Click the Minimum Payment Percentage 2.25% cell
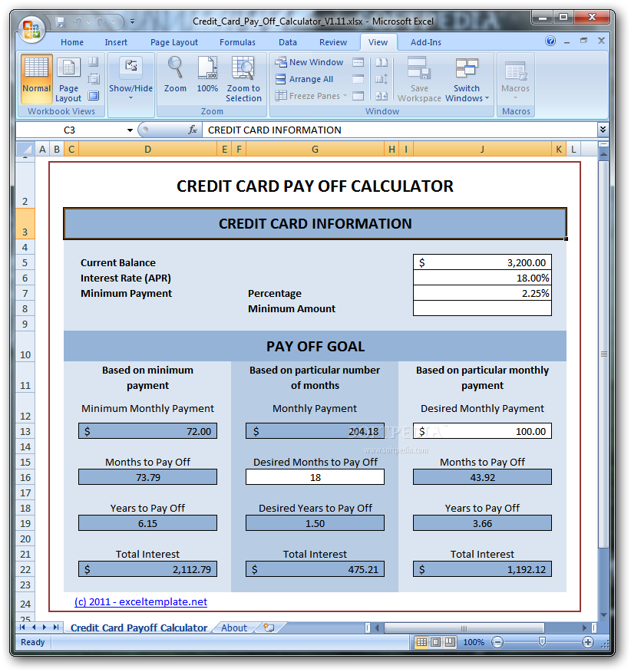Image resolution: width=631 pixels, height=672 pixels. (x=482, y=293)
